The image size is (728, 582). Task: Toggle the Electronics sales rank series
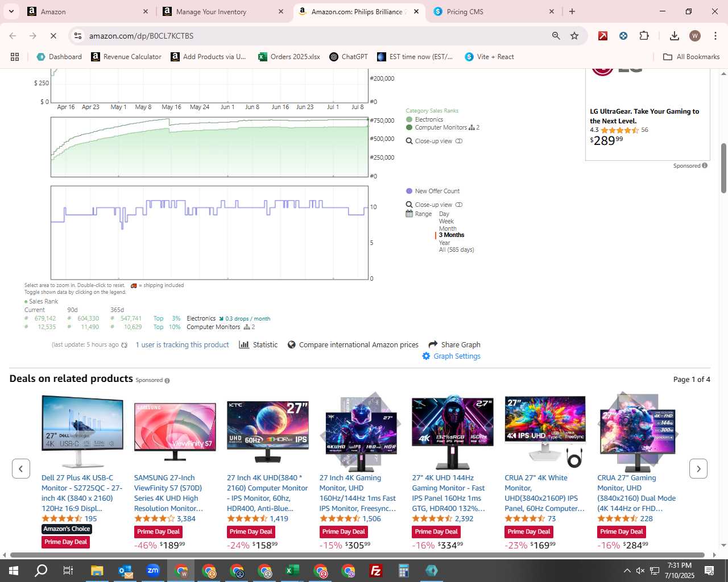coord(424,119)
